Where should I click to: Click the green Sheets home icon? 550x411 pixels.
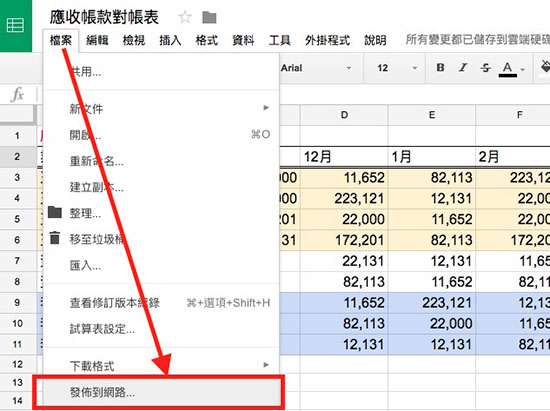point(15,25)
